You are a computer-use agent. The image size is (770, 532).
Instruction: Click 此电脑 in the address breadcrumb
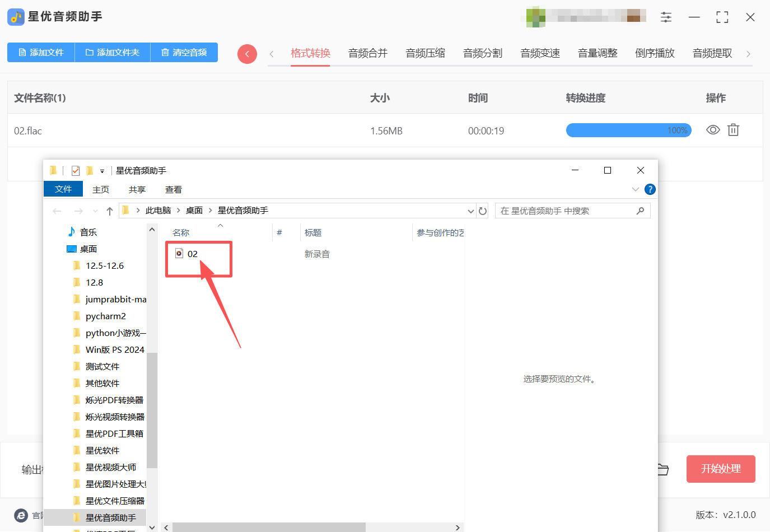[158, 211]
